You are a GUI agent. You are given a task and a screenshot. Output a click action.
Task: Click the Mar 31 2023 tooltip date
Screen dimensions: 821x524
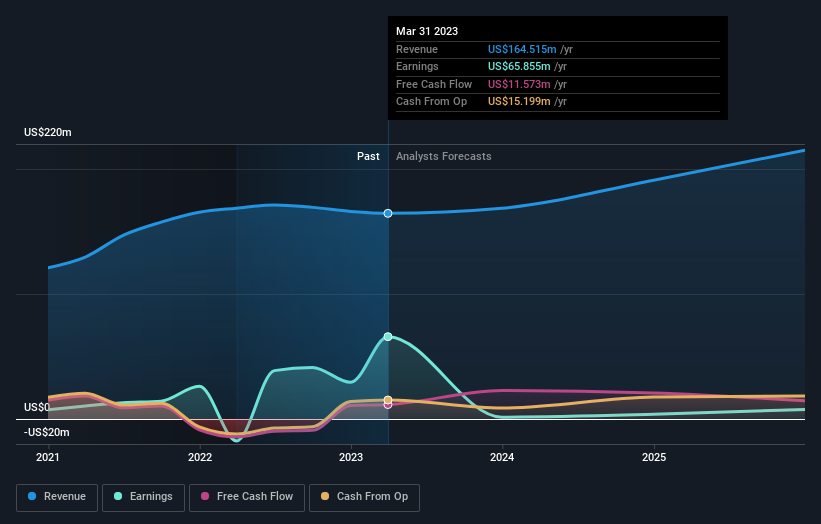(x=427, y=31)
